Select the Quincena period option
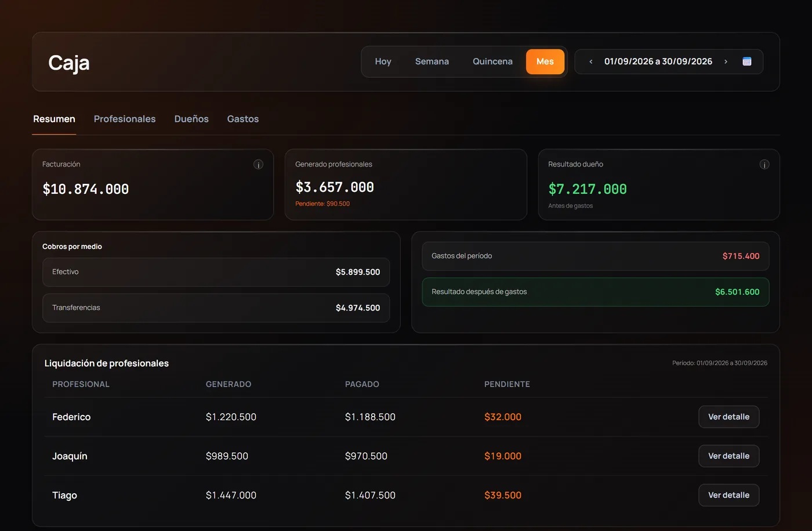Screen dimensions: 812x531 point(492,62)
